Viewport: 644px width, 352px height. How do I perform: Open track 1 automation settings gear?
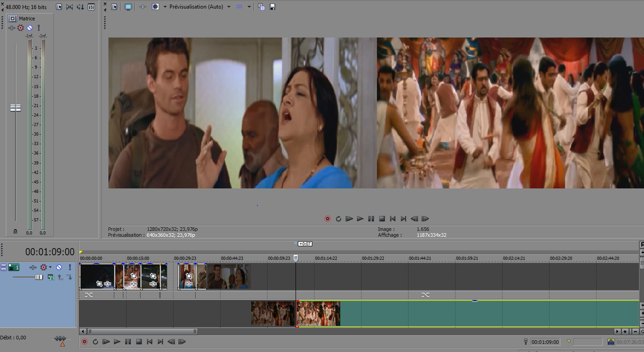[44, 268]
